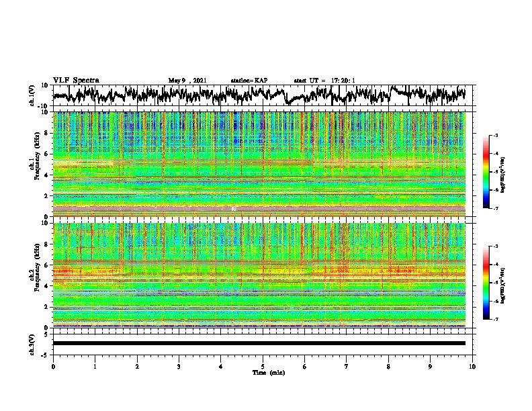Click the 4 kHz tick label on ch.1 spectrogram
532x411 pixels.
click(x=47, y=175)
